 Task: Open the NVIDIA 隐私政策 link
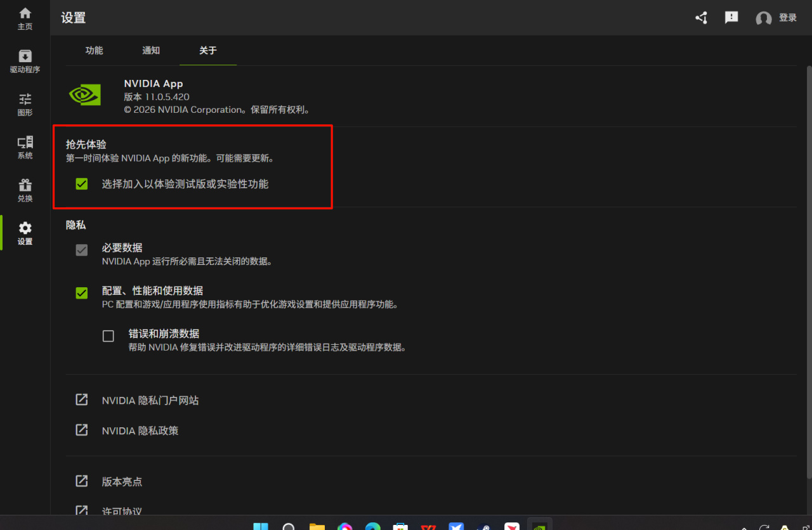pos(140,430)
